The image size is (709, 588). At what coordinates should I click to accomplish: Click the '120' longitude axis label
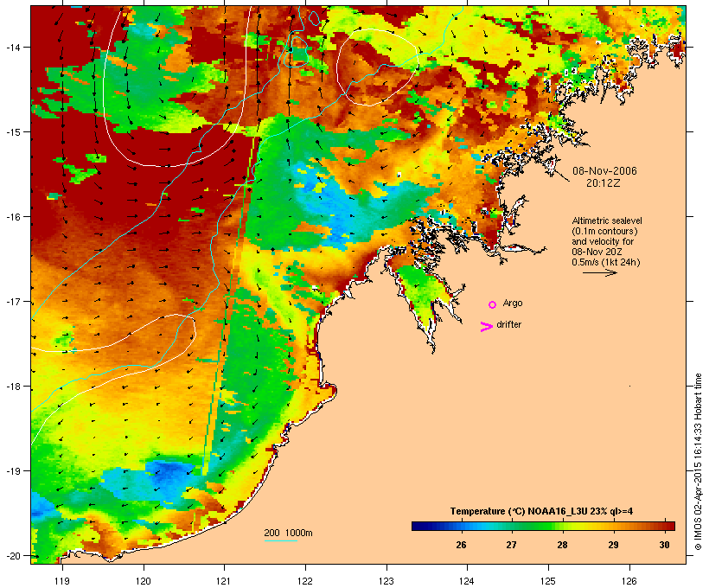click(144, 581)
